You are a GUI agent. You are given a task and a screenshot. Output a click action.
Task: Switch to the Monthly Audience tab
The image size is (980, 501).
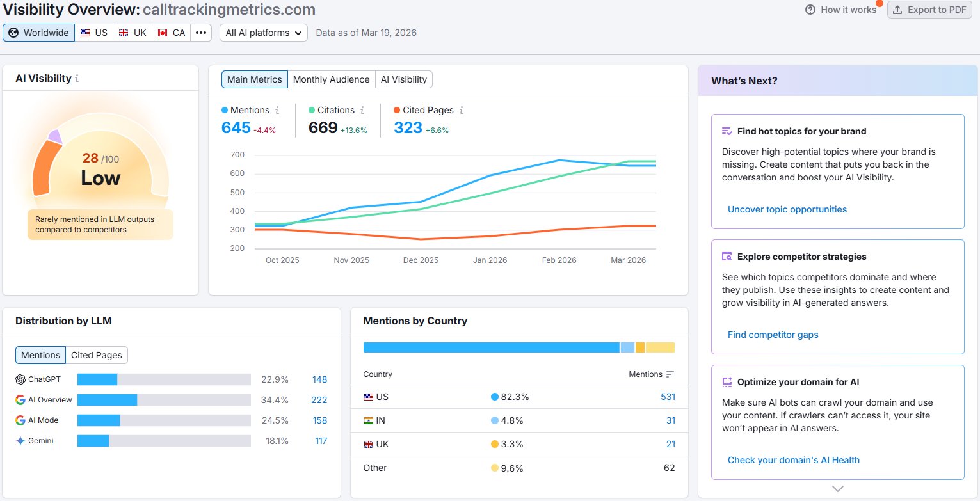click(x=331, y=79)
